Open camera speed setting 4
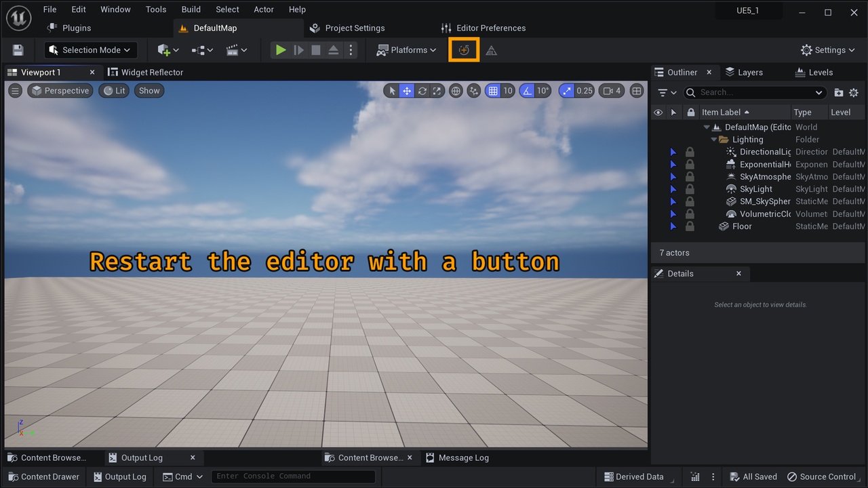Image resolution: width=868 pixels, height=488 pixels. click(612, 91)
